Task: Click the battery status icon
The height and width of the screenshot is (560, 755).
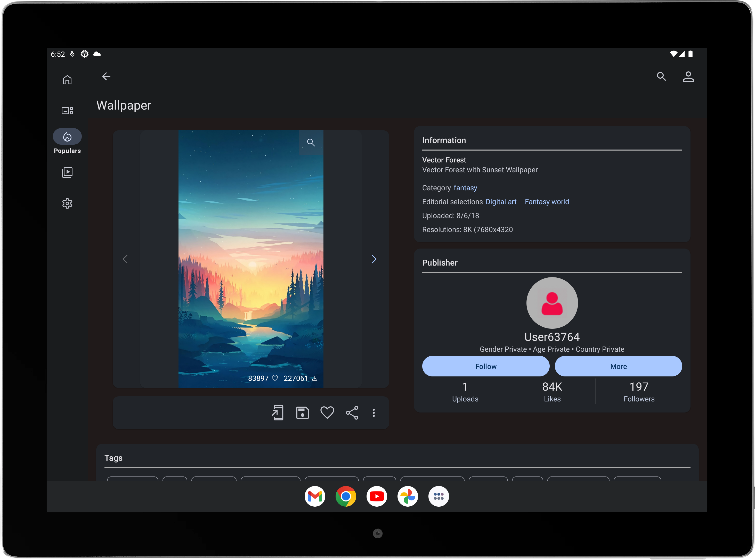Action: pos(690,54)
